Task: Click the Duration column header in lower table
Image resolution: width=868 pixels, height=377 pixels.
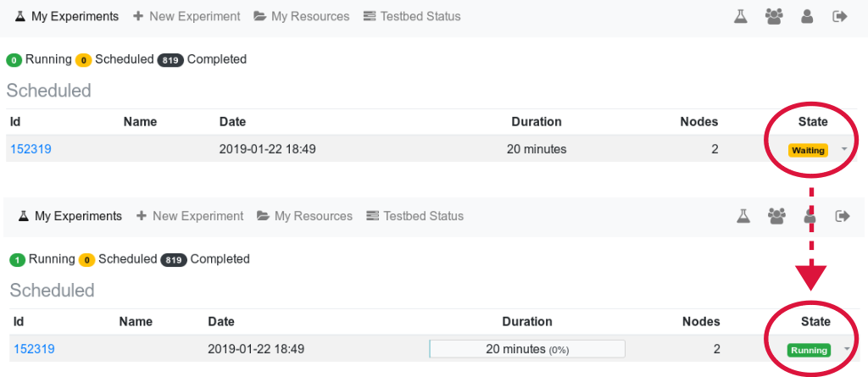Action: [527, 322]
